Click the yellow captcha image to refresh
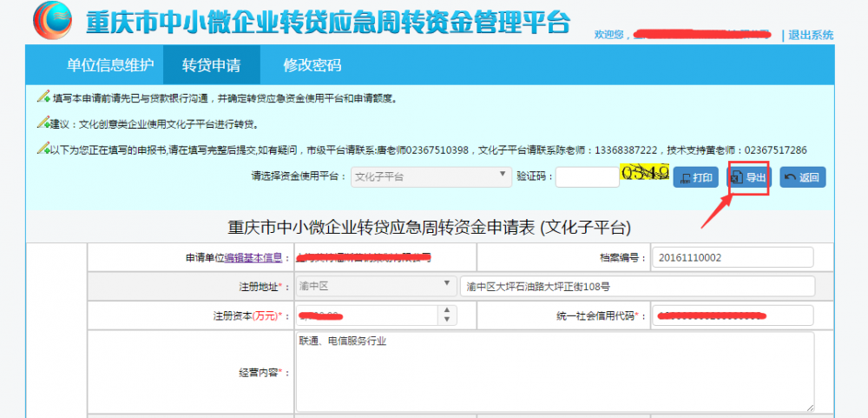Screen dimensions: 868x418 pos(644,175)
